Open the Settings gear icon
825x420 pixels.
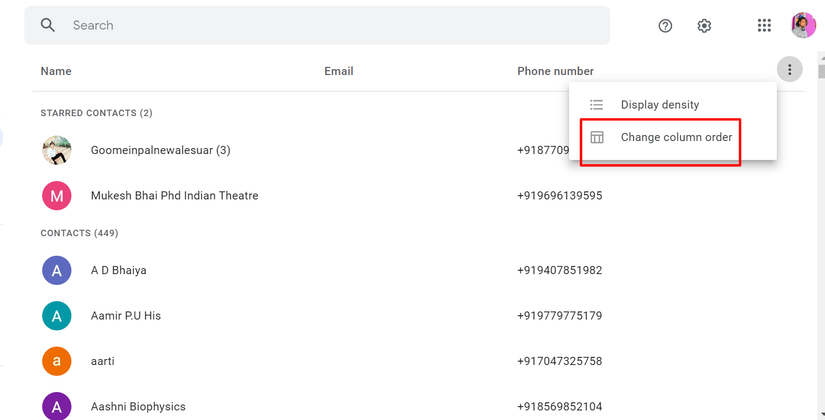pyautogui.click(x=704, y=26)
